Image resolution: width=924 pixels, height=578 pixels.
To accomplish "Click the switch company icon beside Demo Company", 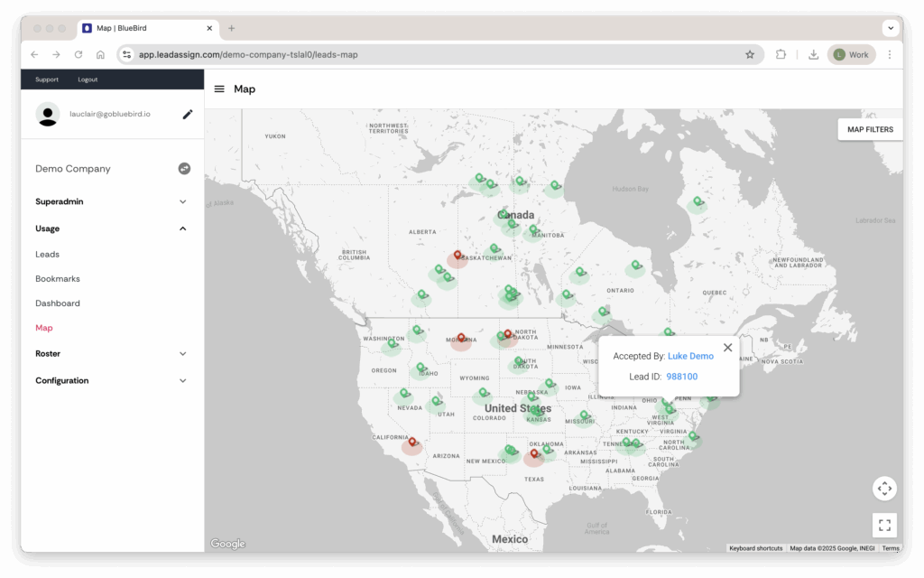I will click(184, 169).
